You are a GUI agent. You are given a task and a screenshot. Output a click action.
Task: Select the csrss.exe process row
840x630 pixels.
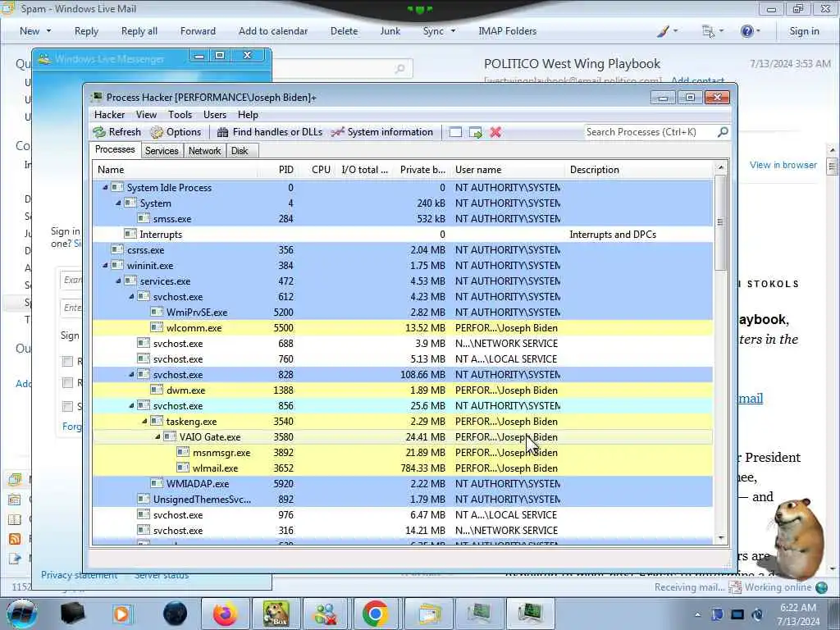click(402, 250)
